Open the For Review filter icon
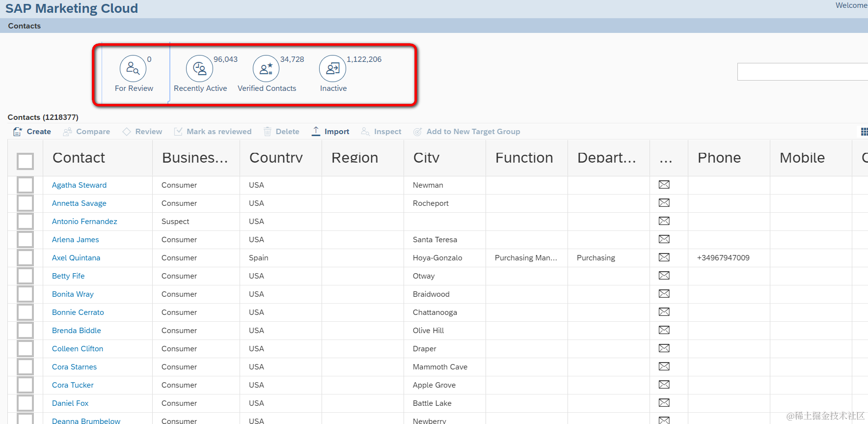 pos(133,68)
